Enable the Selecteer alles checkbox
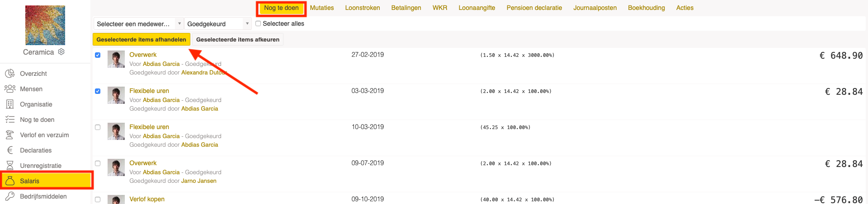This screenshot has width=868, height=204. [258, 23]
